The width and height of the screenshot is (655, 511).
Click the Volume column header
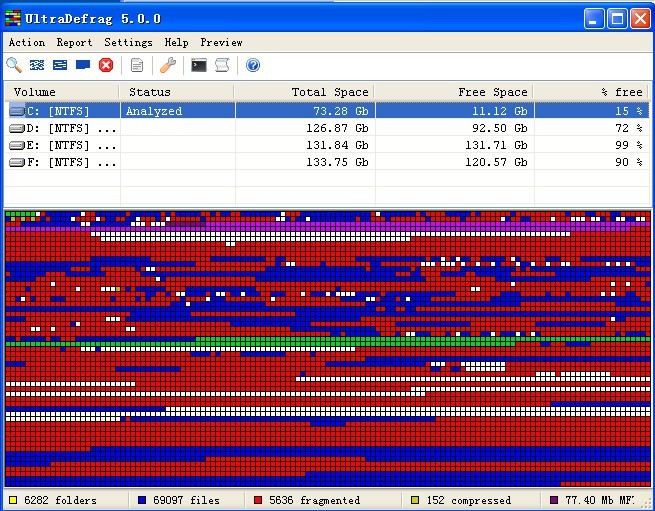[x=62, y=92]
